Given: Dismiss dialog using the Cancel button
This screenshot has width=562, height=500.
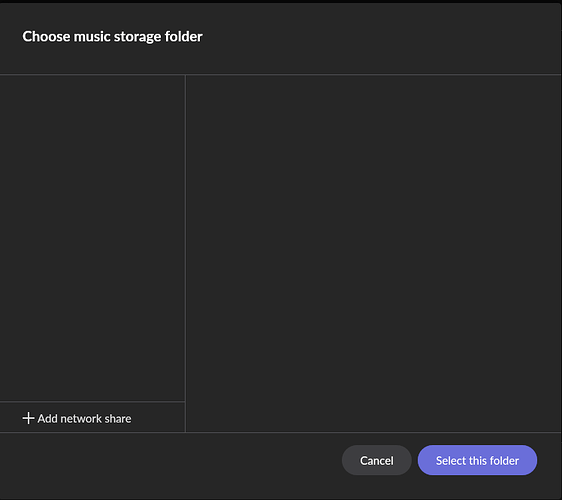Looking at the screenshot, I should tap(376, 460).
